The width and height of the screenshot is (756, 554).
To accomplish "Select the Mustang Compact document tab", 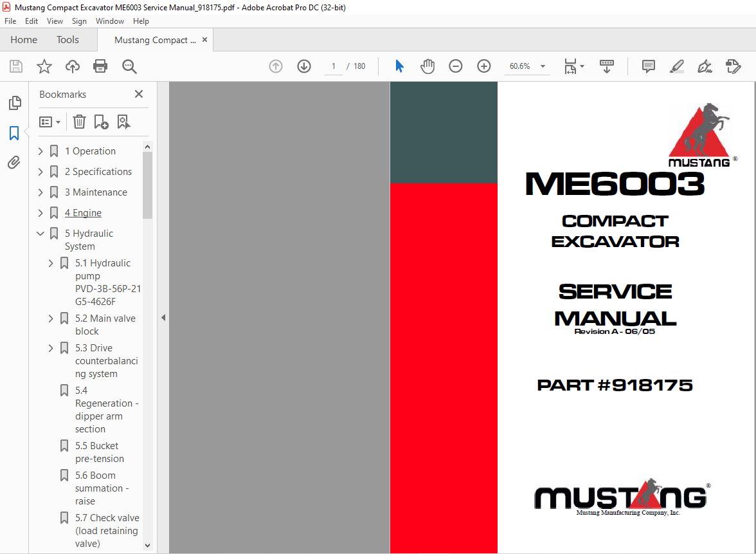I will pos(155,40).
